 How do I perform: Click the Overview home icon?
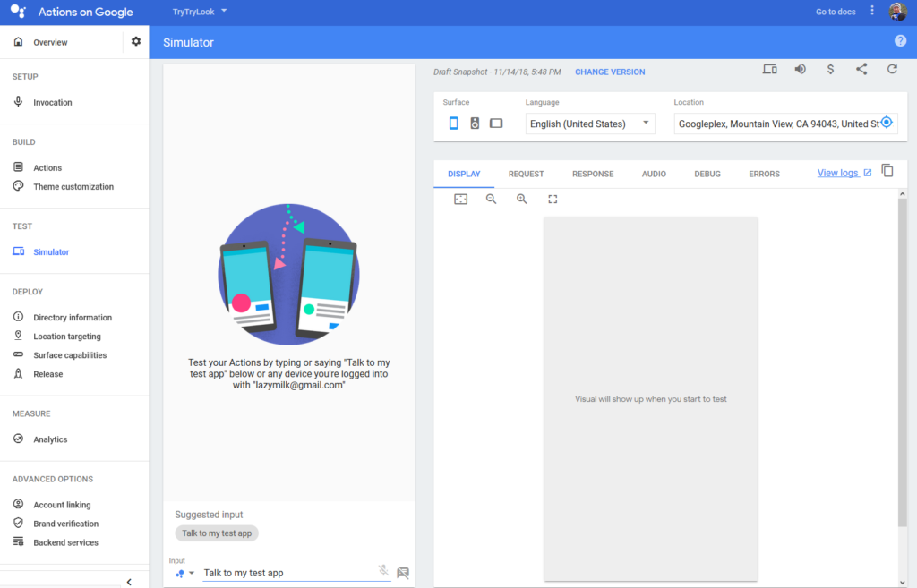[x=18, y=41]
